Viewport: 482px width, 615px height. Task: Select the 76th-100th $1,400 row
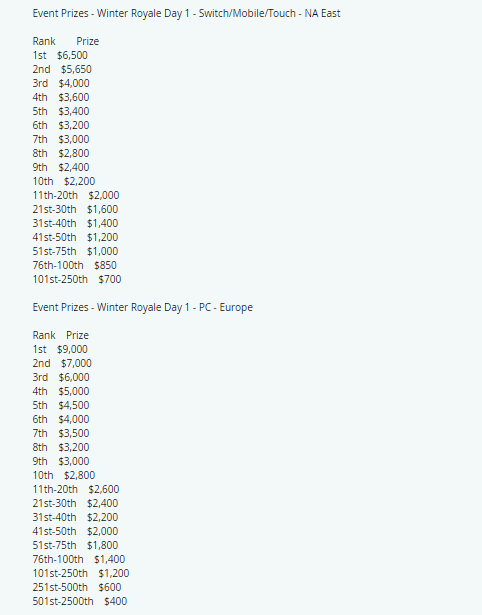pyautogui.click(x=79, y=559)
